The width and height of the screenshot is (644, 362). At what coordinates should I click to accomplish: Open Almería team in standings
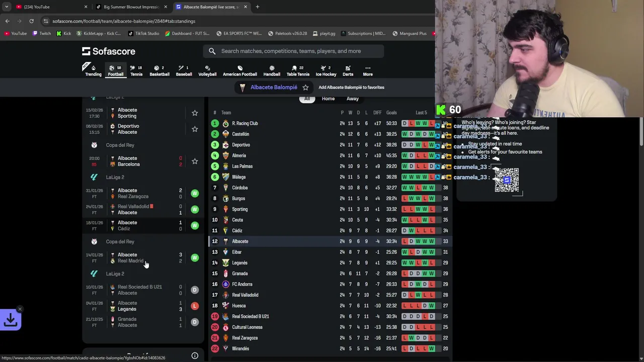pyautogui.click(x=239, y=155)
